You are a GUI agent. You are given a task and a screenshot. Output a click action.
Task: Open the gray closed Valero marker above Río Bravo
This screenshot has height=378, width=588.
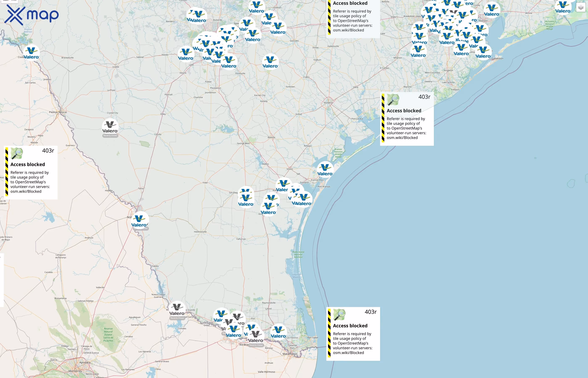(x=256, y=336)
